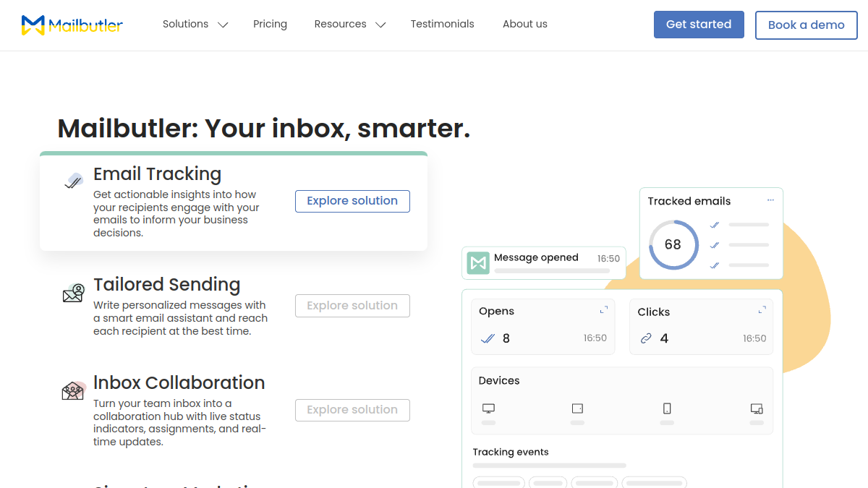Expand the Clicks card with its arrows icon
Screen dimensions: 868x488
click(762, 310)
